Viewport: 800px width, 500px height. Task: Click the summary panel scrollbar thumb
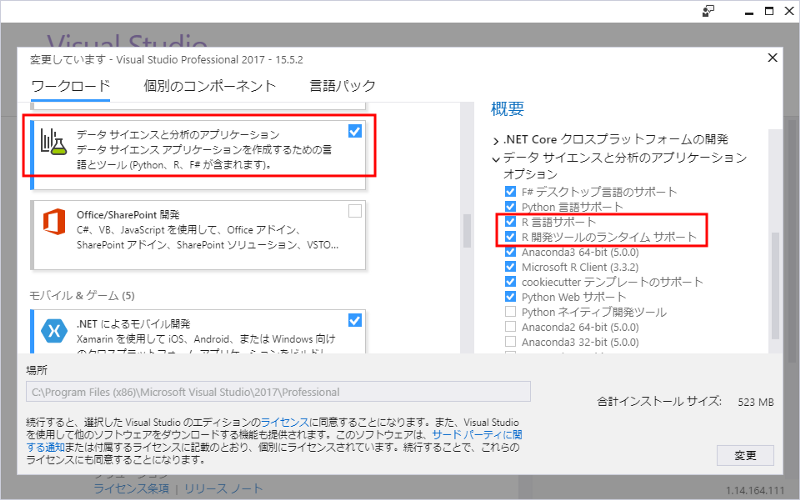[x=775, y=286]
